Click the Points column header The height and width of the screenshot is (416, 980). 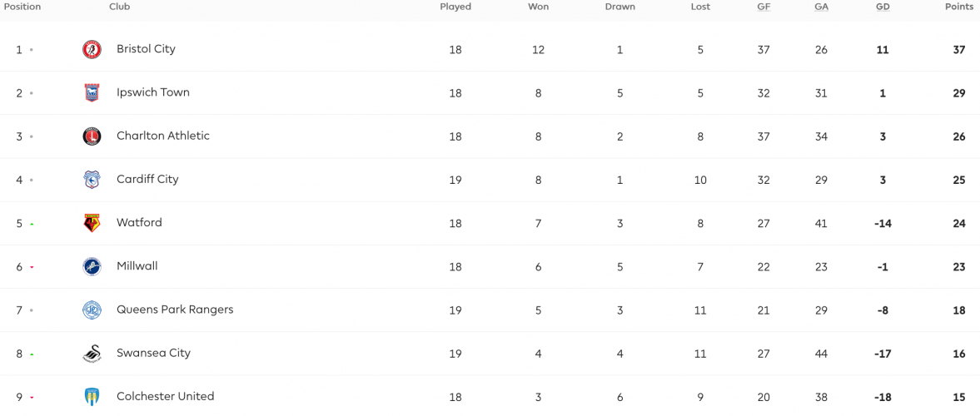[x=959, y=7]
